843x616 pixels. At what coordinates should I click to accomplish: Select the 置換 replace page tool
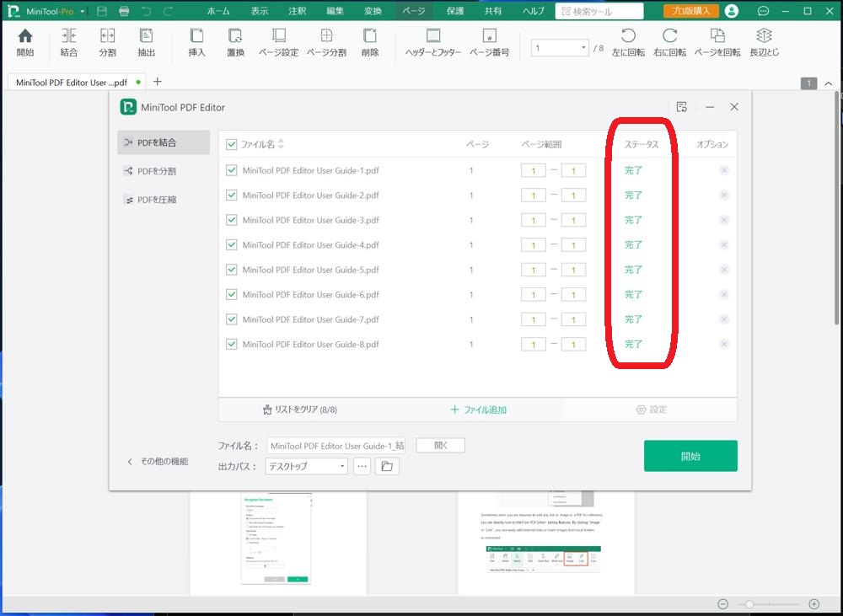click(235, 42)
